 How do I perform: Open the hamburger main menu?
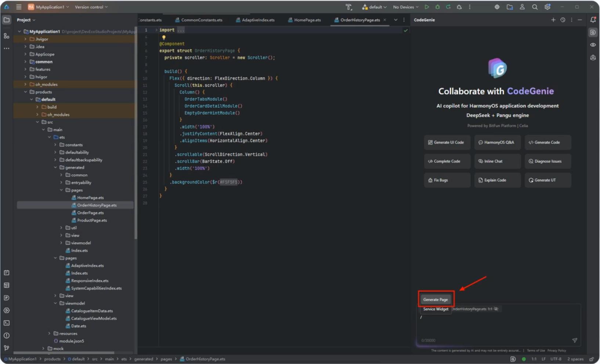[19, 7]
